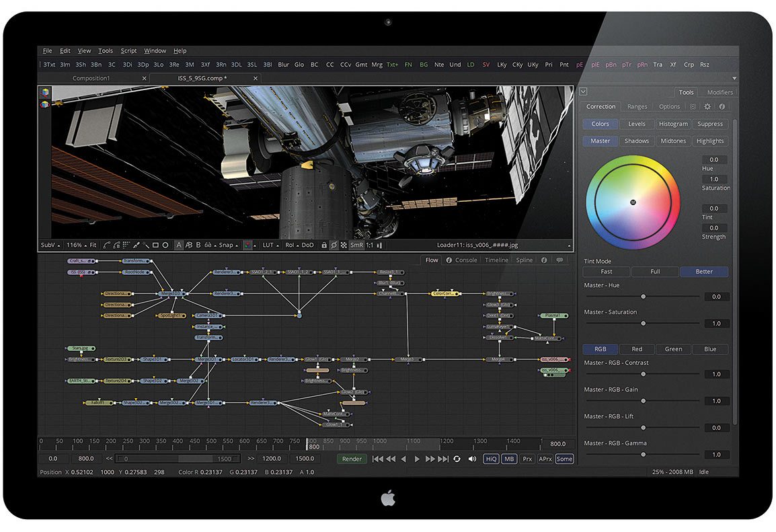This screenshot has height=532, width=776.
Task: Mute audio with the speaker icon
Action: [472, 459]
